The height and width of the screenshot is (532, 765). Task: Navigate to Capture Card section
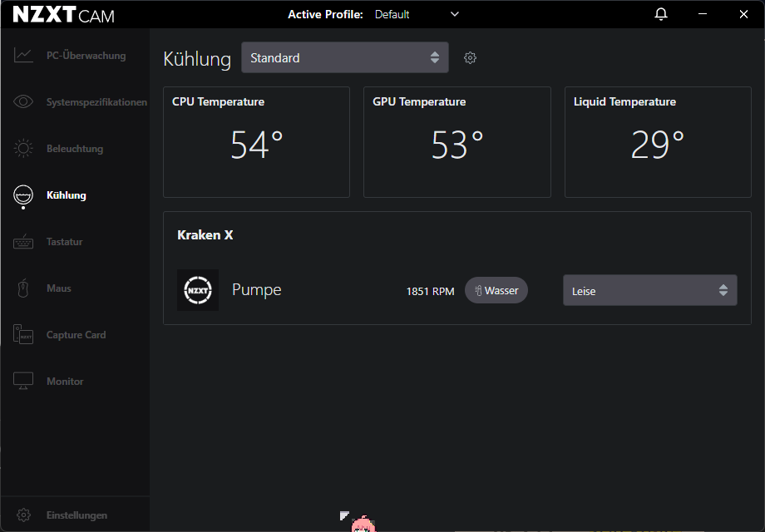[x=76, y=335]
